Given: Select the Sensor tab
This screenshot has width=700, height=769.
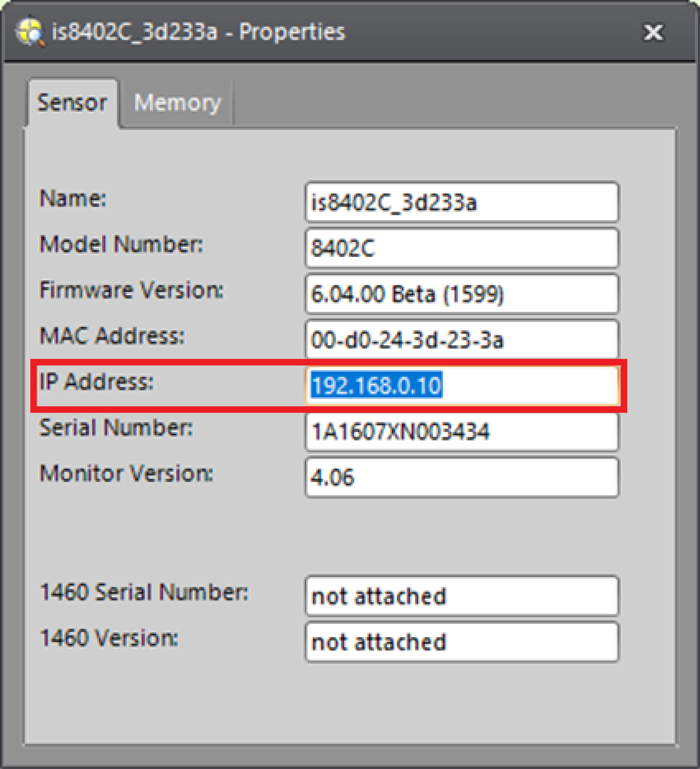Looking at the screenshot, I should pyautogui.click(x=72, y=103).
